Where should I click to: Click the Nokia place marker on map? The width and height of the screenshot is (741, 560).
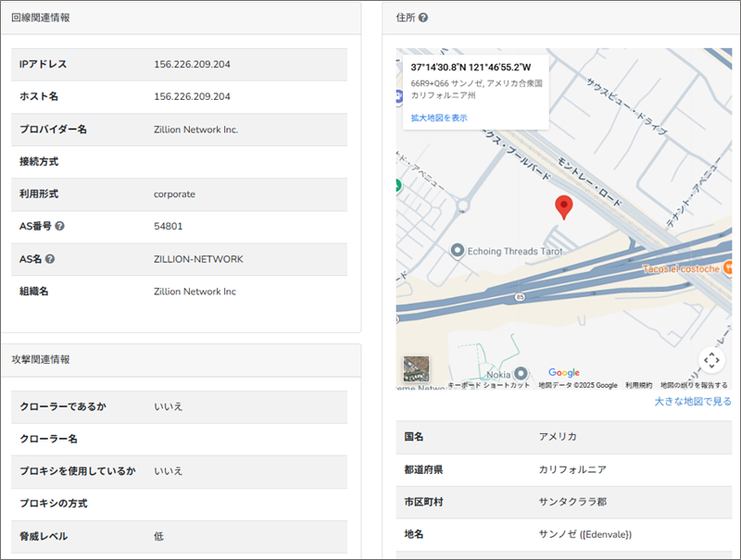(521, 373)
